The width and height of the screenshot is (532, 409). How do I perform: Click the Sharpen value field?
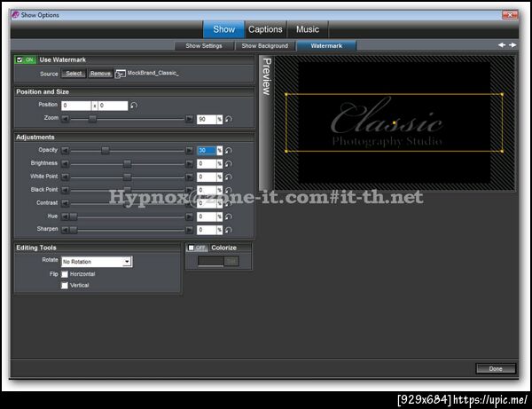[207, 230]
